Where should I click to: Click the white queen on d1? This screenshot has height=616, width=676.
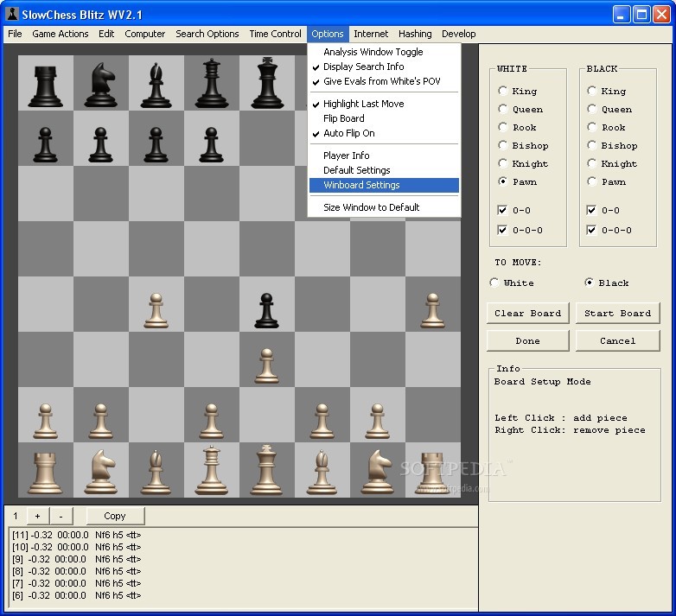[x=211, y=470]
